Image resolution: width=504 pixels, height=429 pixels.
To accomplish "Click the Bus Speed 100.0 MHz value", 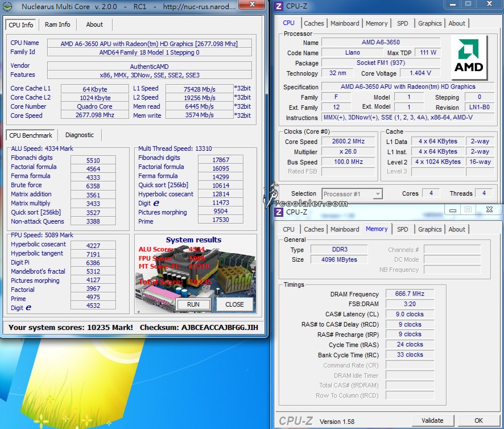I will click(x=349, y=162).
